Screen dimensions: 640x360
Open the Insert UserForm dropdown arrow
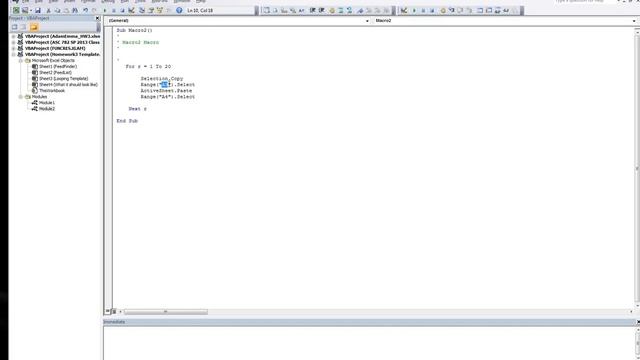click(31, 10)
